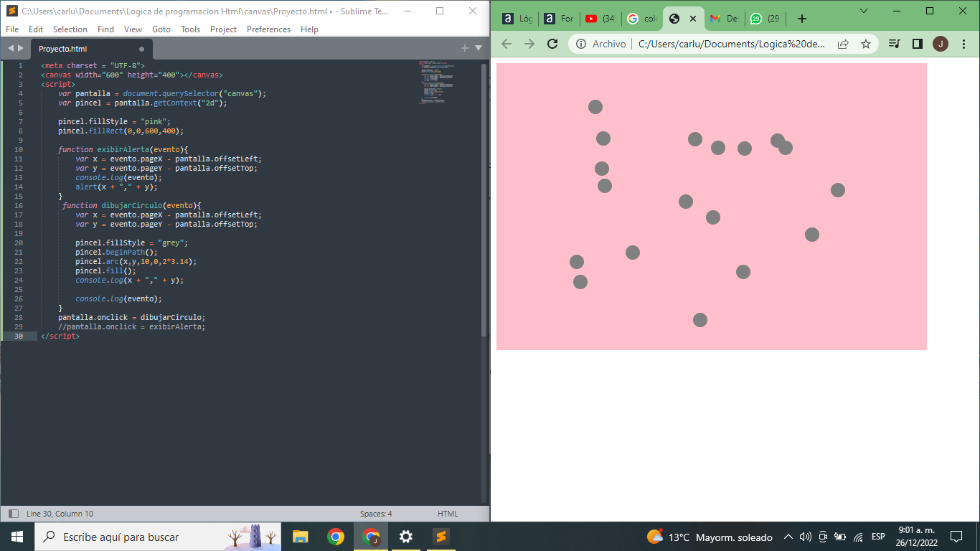Bookmark this page with star icon
This screenshot has width=980, height=551.
tap(866, 44)
